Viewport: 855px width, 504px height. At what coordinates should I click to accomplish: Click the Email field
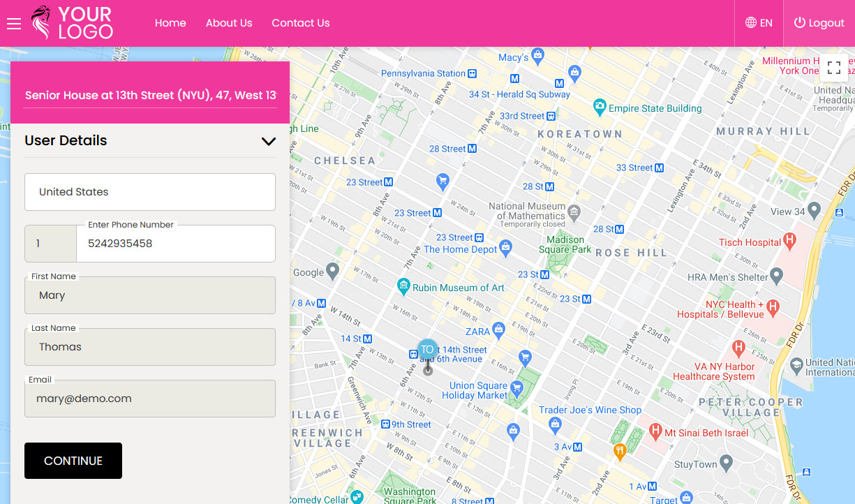(x=150, y=399)
